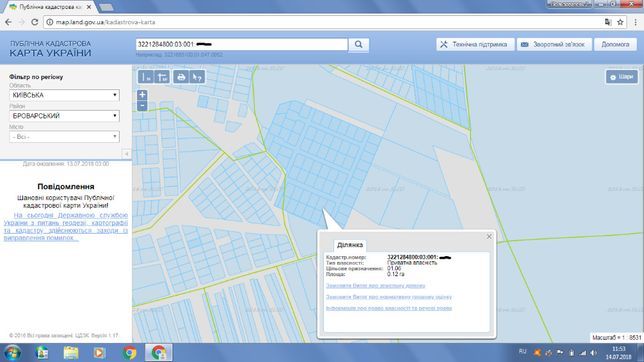
Task: Activate the identify object cursor tool
Action: pyautogui.click(x=198, y=77)
